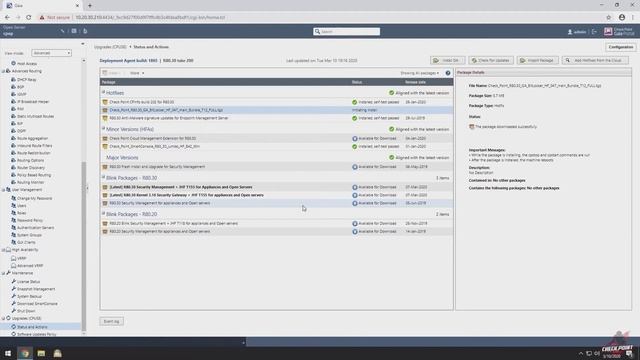This screenshot has height=360, width=640.
Task: Open the IGMP tree item
Action: pyautogui.click(x=22, y=94)
